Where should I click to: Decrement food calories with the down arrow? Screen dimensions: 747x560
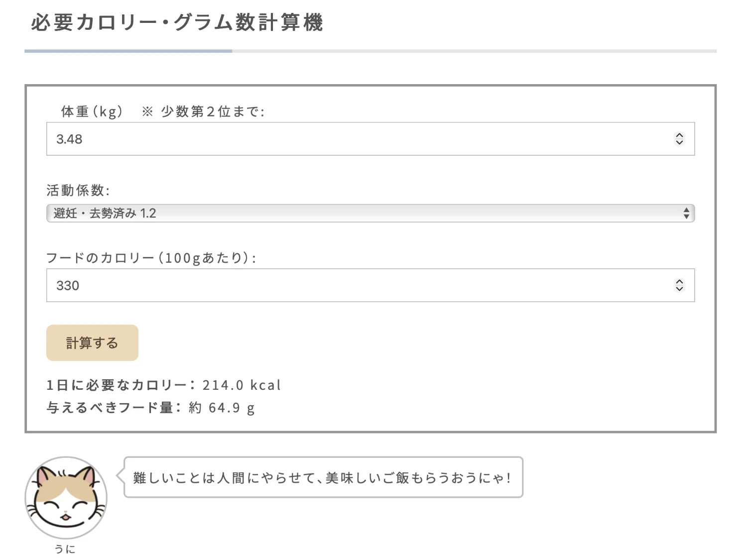[679, 289]
